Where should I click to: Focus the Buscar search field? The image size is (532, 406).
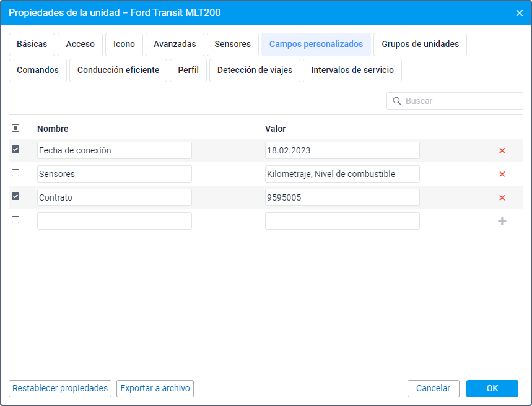tap(455, 101)
